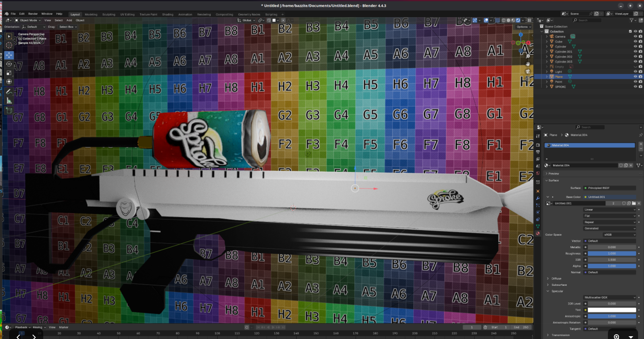Remove the selected material slot

tap(640, 149)
